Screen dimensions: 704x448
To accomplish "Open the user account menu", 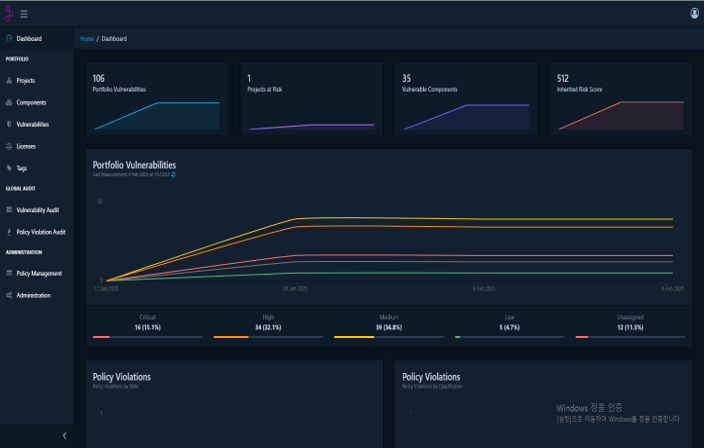I will coord(694,13).
